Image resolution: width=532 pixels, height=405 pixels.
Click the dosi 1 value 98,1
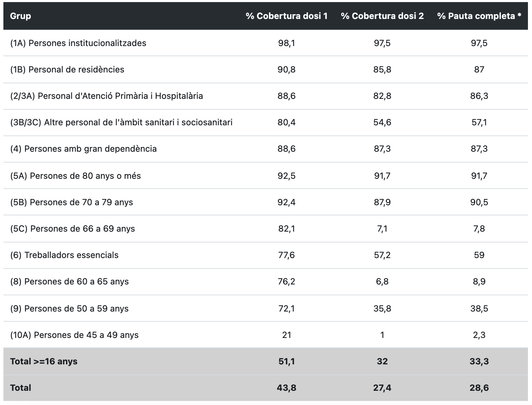click(286, 43)
